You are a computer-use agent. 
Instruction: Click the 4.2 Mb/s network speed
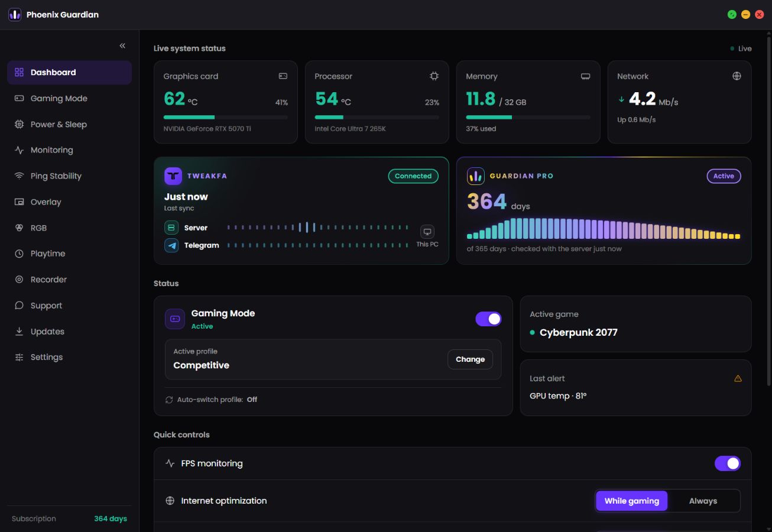coord(653,99)
